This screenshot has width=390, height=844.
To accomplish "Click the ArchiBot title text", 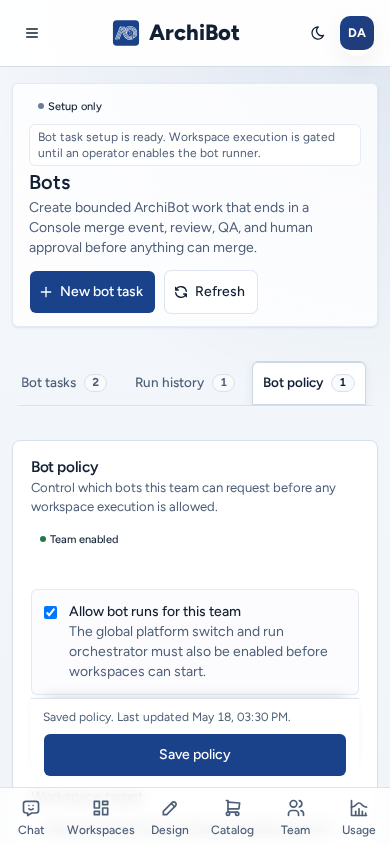I will pos(194,33).
